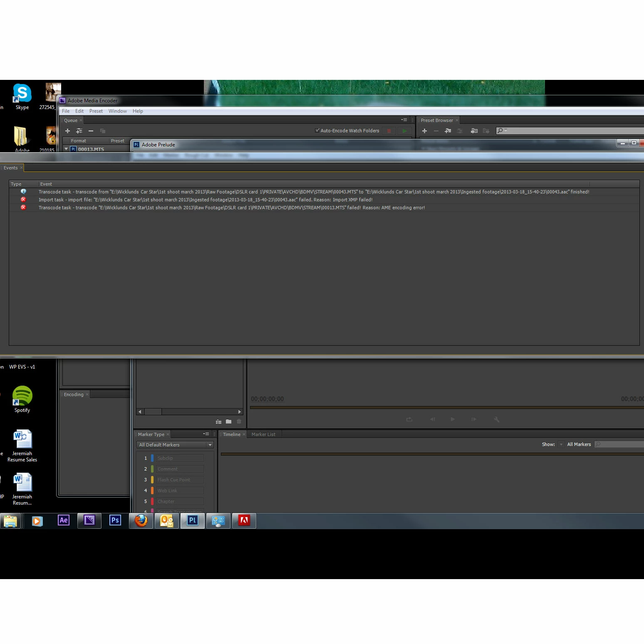Close the Queue tab
The width and height of the screenshot is (644, 644).
pyautogui.click(x=81, y=120)
